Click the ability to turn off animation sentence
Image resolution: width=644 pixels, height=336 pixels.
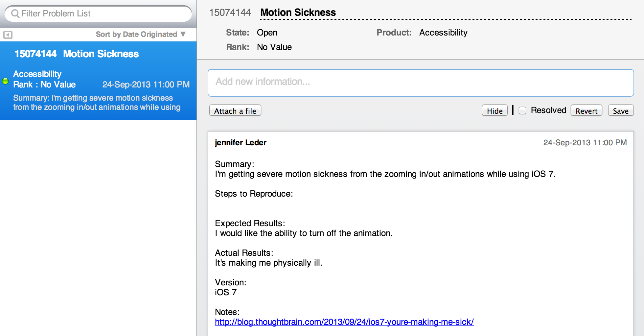point(304,233)
